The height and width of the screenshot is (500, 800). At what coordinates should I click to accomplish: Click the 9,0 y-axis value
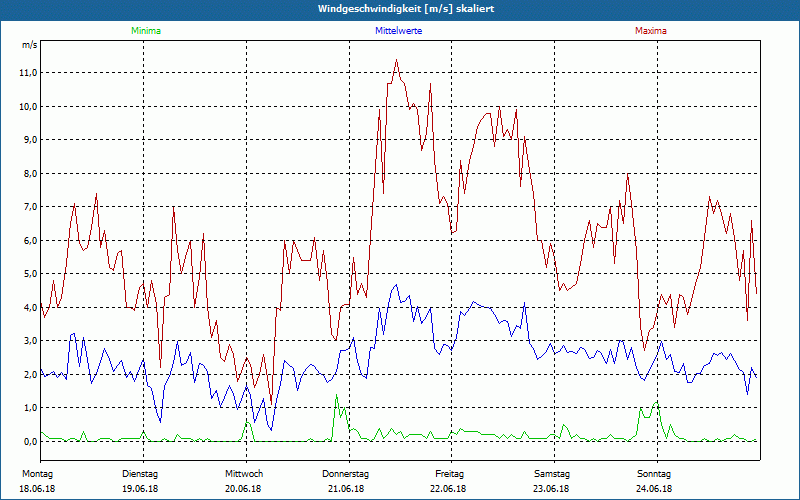tap(31, 140)
